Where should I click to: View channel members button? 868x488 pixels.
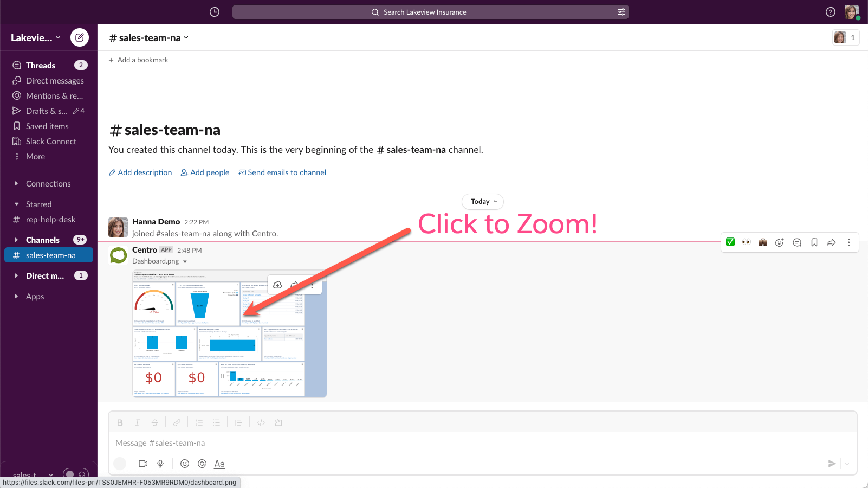[x=846, y=37]
